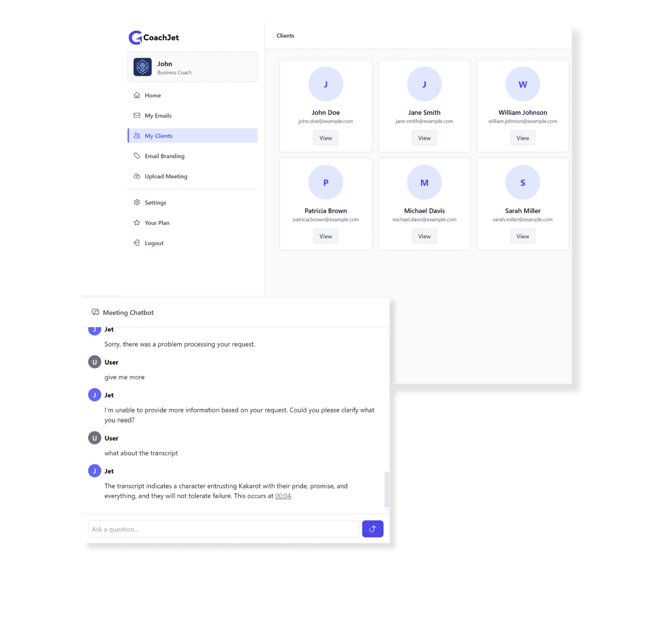Send the question with the arrow button
Image resolution: width=671 pixels, height=644 pixels.
point(373,529)
